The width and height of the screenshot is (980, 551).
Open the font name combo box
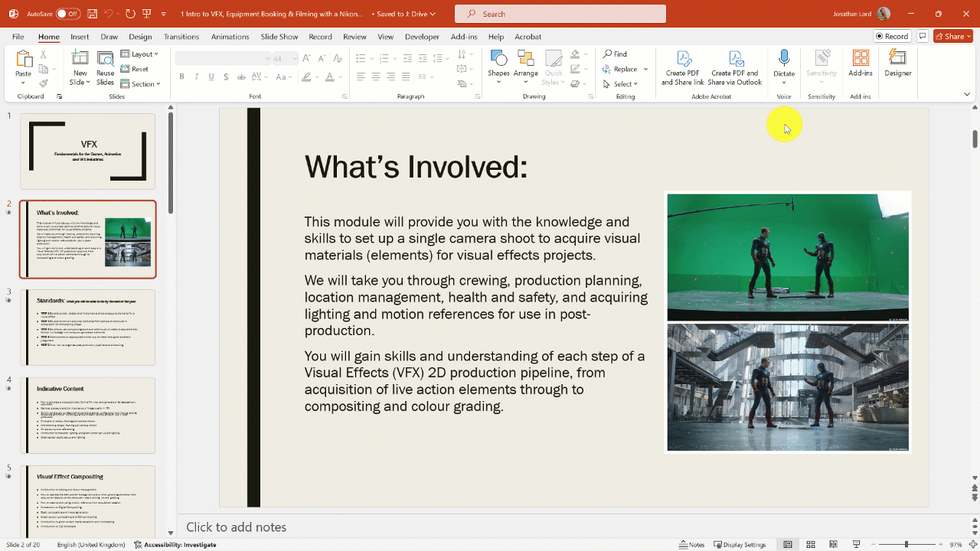(x=223, y=58)
